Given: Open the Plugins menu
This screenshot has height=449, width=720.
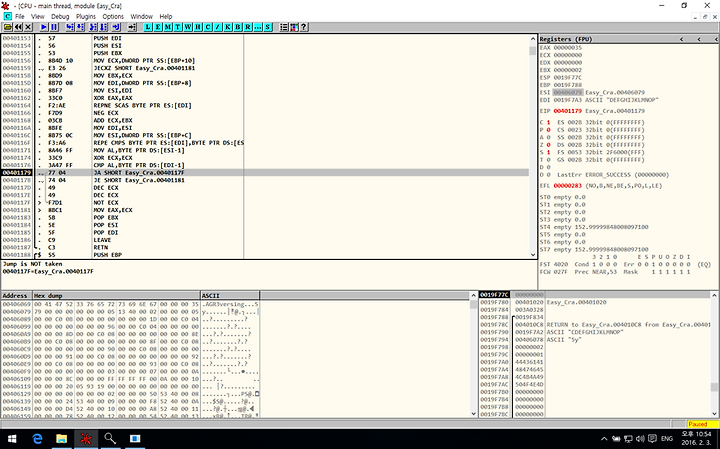Looking at the screenshot, I should 86,16.
